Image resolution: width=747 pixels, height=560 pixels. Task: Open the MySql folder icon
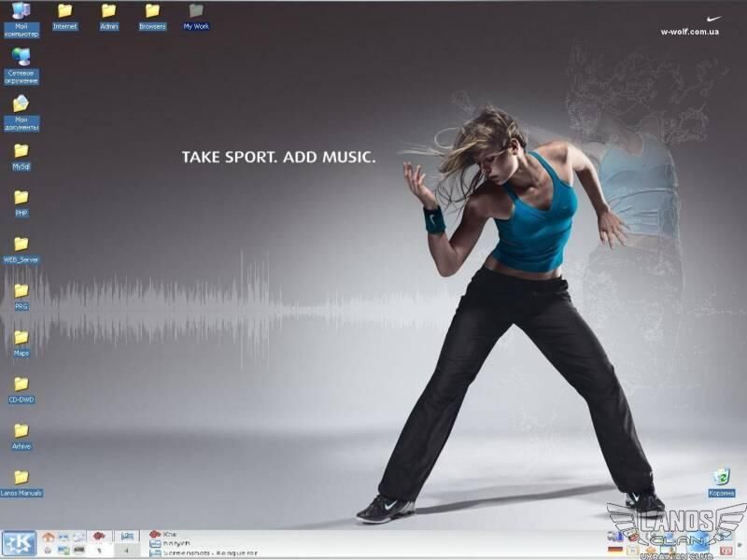(x=21, y=151)
